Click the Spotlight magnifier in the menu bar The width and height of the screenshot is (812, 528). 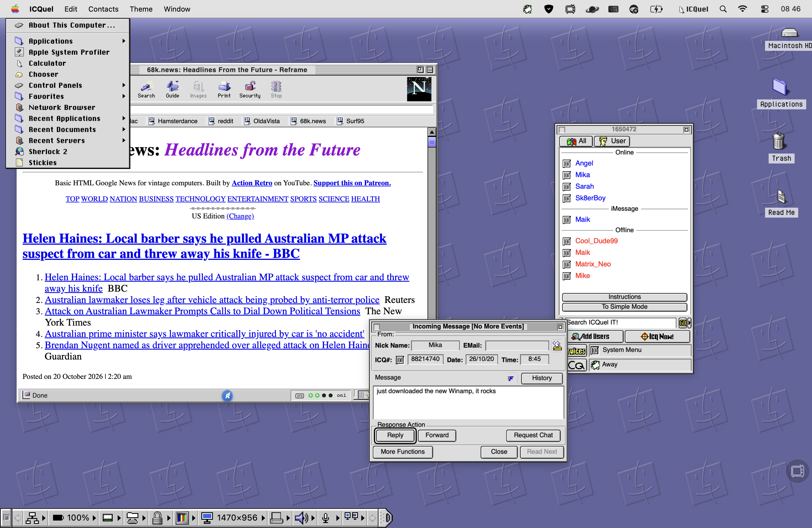pos(723,9)
